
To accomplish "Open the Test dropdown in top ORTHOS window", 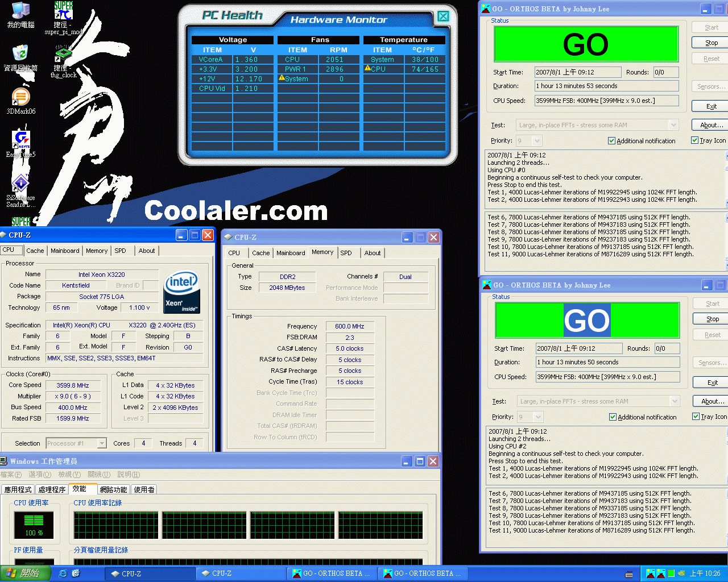I will pos(673,125).
